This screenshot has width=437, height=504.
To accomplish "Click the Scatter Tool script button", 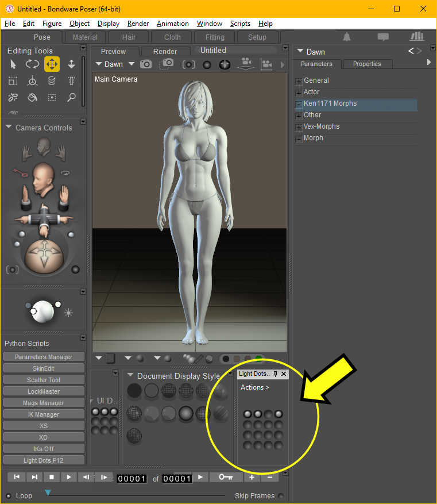I will tap(44, 380).
